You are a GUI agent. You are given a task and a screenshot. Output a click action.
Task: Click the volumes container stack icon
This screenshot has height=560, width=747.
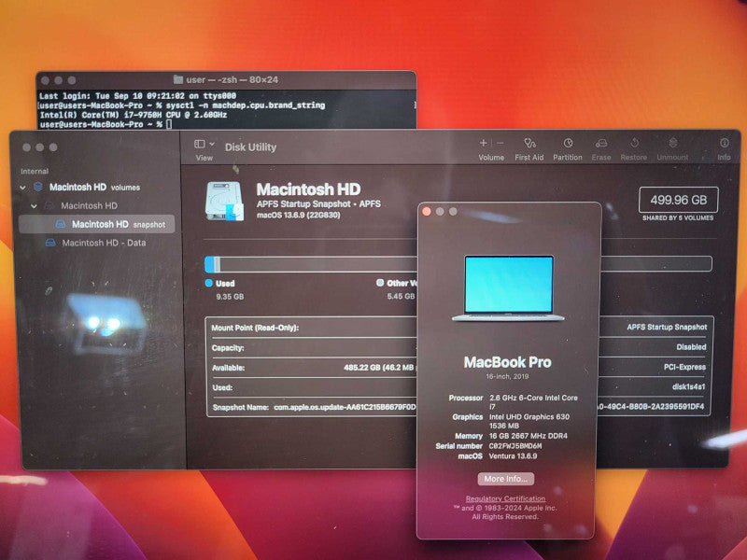[38, 187]
